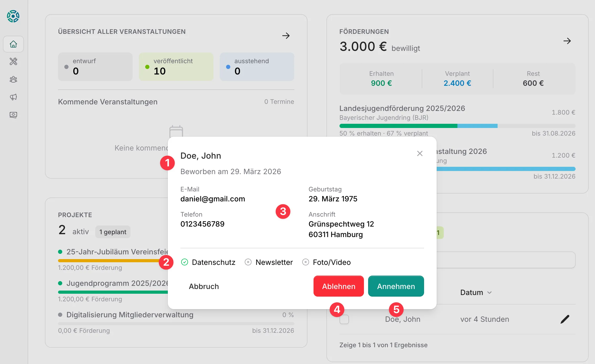Click the 1 geplant badge
This screenshot has height=364, width=595.
click(x=113, y=232)
